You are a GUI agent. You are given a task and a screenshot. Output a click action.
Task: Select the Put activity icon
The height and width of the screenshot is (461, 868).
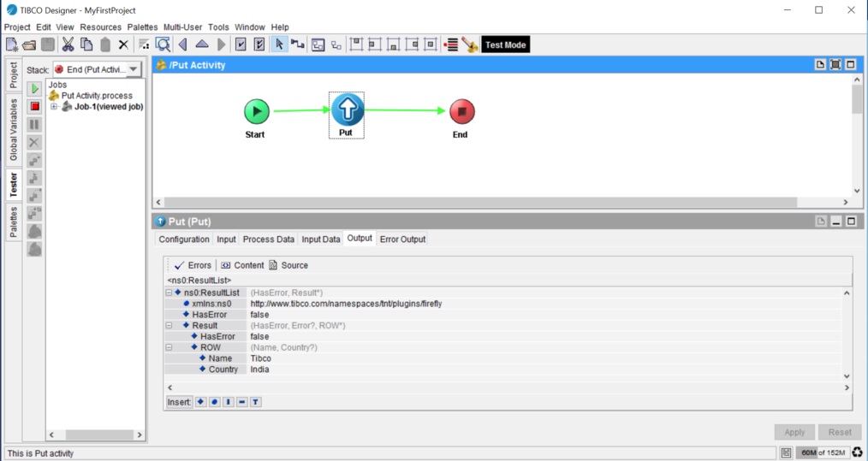click(347, 110)
